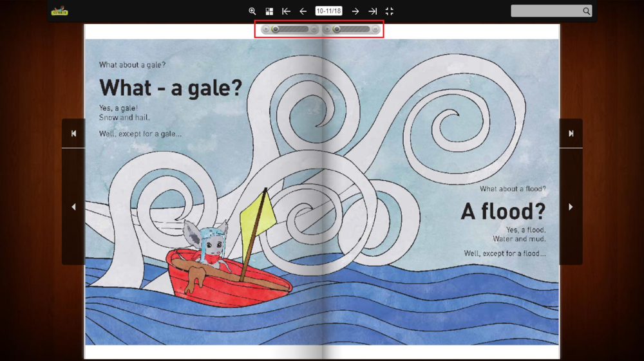Screen dimensions: 644x361
Task: Jump to the last page from the top toolbar
Action: click(372, 11)
